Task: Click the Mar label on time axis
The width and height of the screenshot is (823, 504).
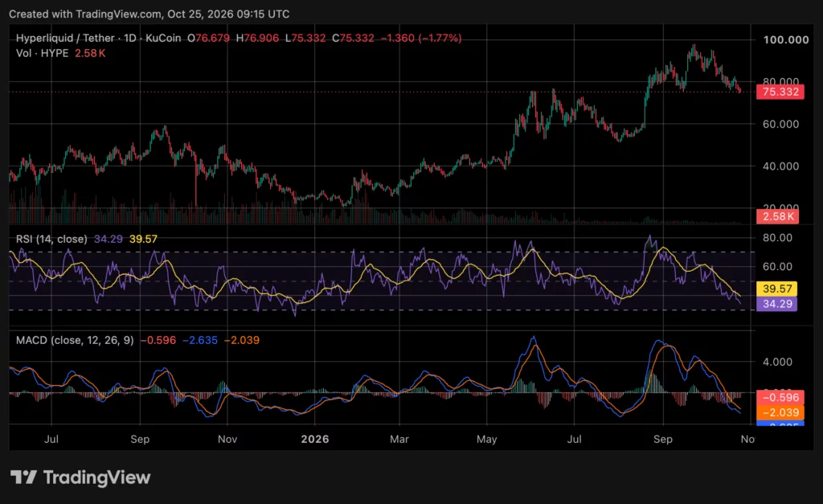Action: click(x=399, y=440)
